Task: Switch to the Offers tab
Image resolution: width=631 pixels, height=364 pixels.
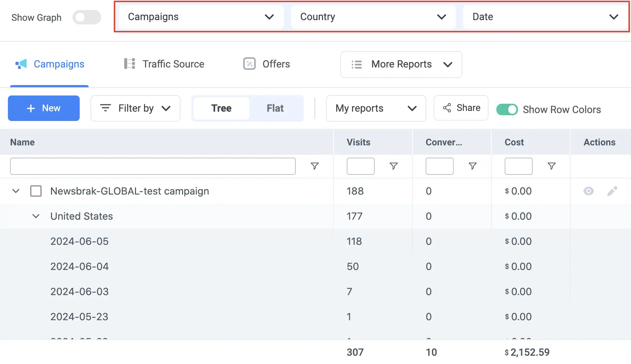Action: coord(266,64)
